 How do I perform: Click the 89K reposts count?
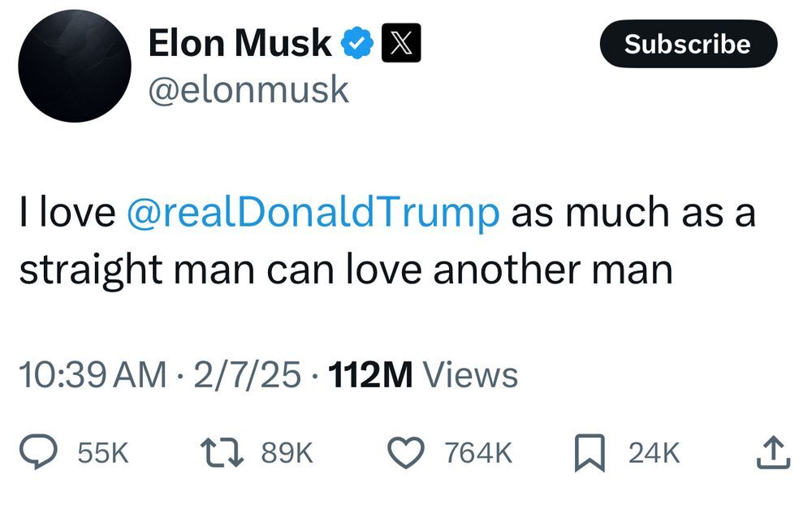point(287,453)
